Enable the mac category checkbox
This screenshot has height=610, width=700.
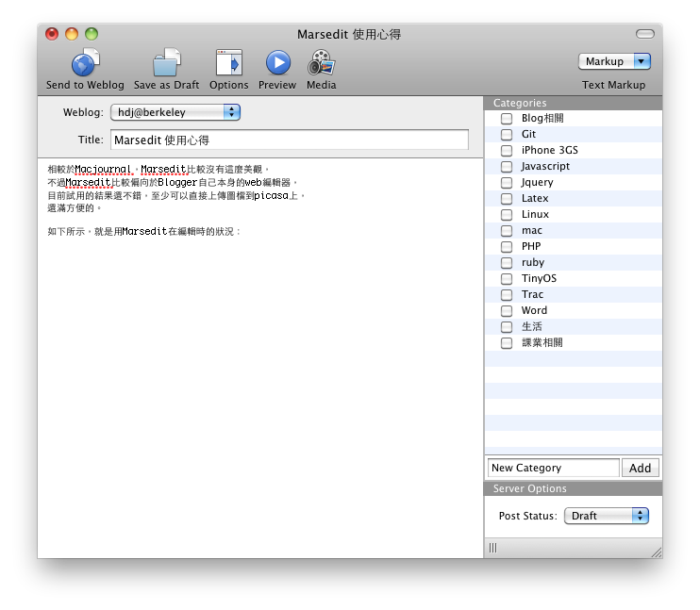(x=507, y=231)
